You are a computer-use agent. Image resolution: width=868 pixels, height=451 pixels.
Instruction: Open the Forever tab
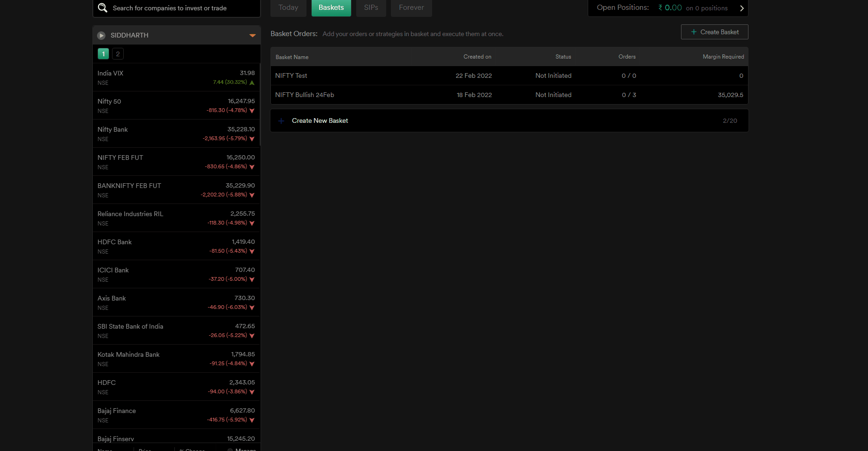(x=411, y=8)
